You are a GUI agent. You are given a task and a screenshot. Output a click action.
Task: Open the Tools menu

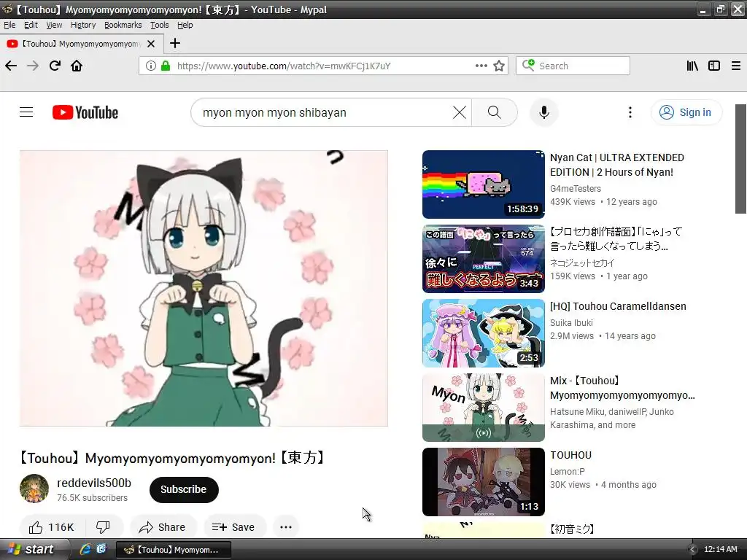(160, 25)
